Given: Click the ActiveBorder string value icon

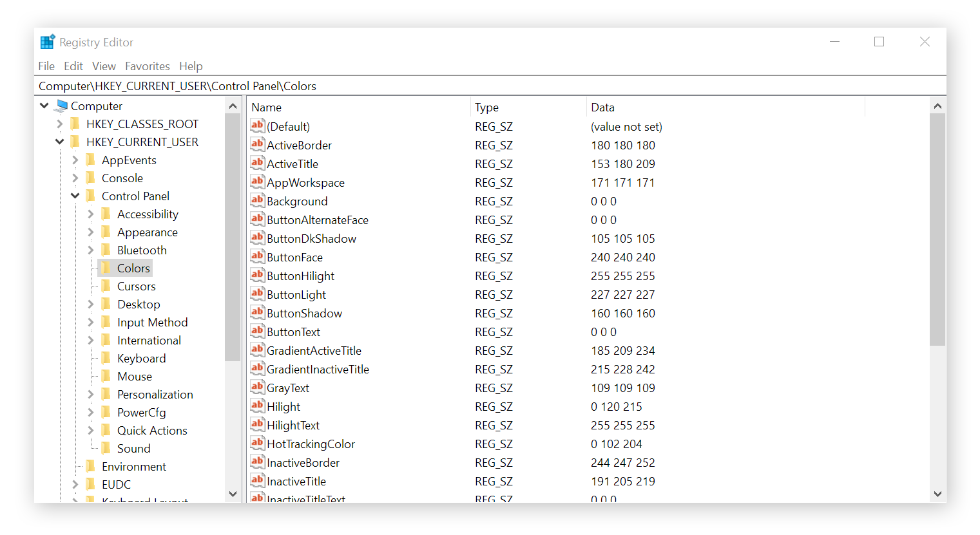Looking at the screenshot, I should pos(258,145).
